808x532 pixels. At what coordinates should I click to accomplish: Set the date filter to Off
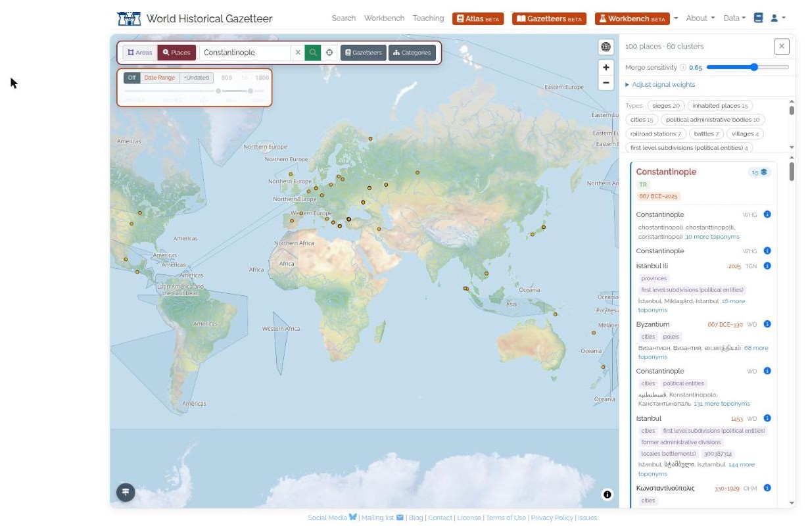pos(132,78)
